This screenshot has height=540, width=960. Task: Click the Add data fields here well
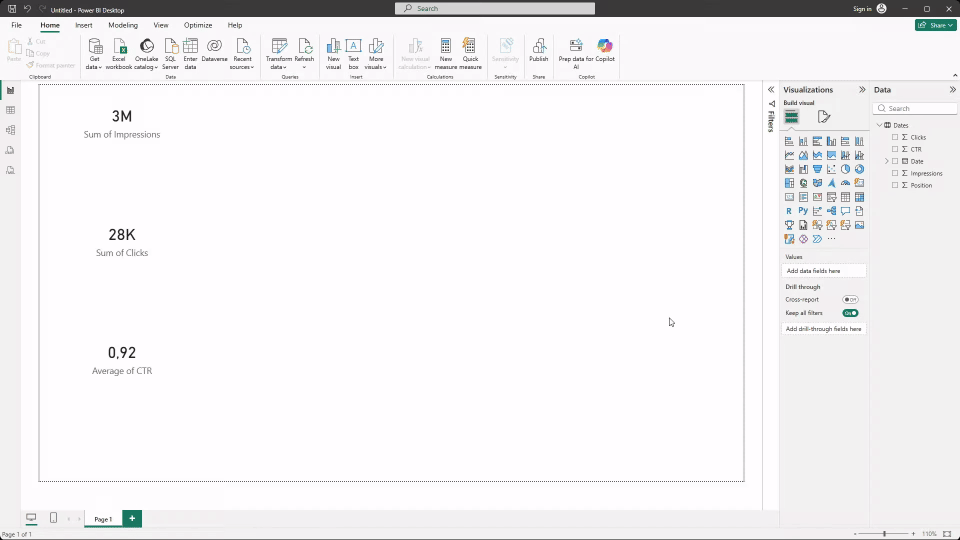click(824, 271)
